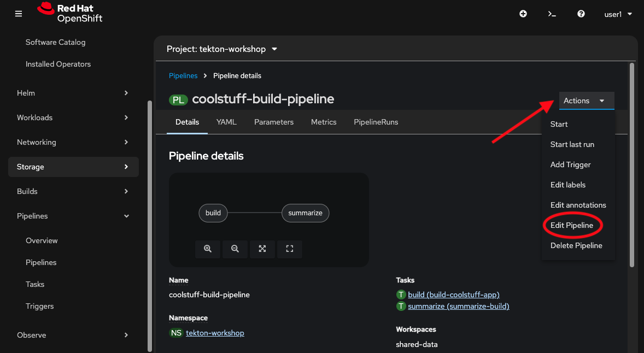
Task: Go to Pipelines breadcrumb link
Action: tap(183, 76)
